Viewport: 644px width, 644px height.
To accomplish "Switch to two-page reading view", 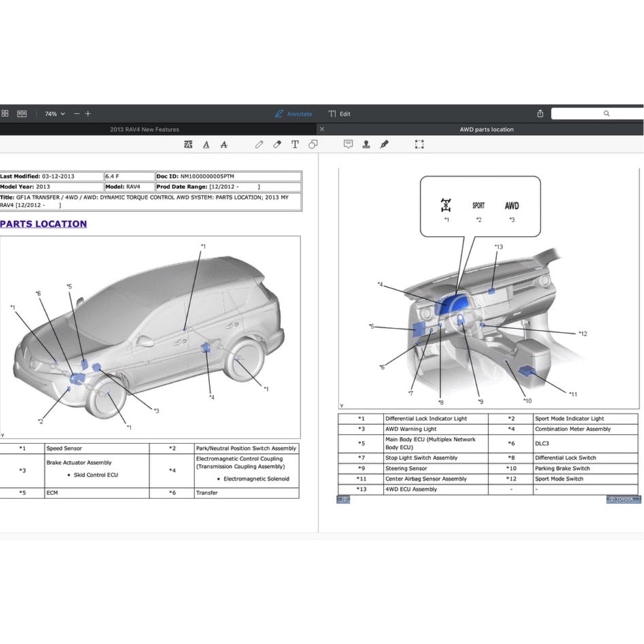I will click(22, 114).
